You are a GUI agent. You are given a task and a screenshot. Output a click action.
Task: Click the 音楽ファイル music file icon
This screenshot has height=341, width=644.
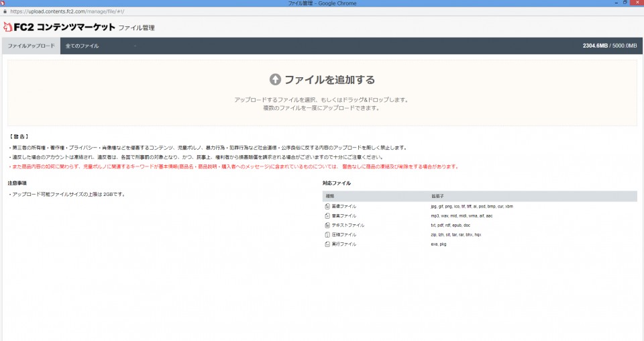(x=327, y=215)
